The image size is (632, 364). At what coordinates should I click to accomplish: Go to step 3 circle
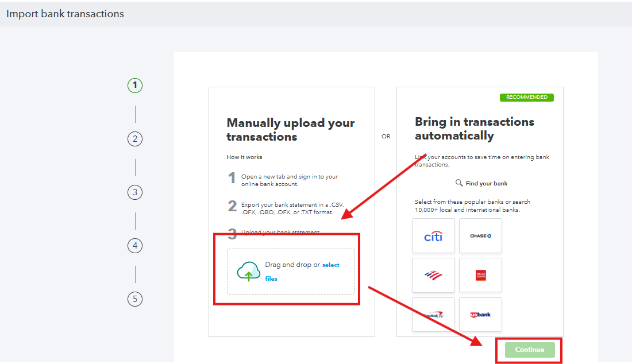tap(135, 192)
